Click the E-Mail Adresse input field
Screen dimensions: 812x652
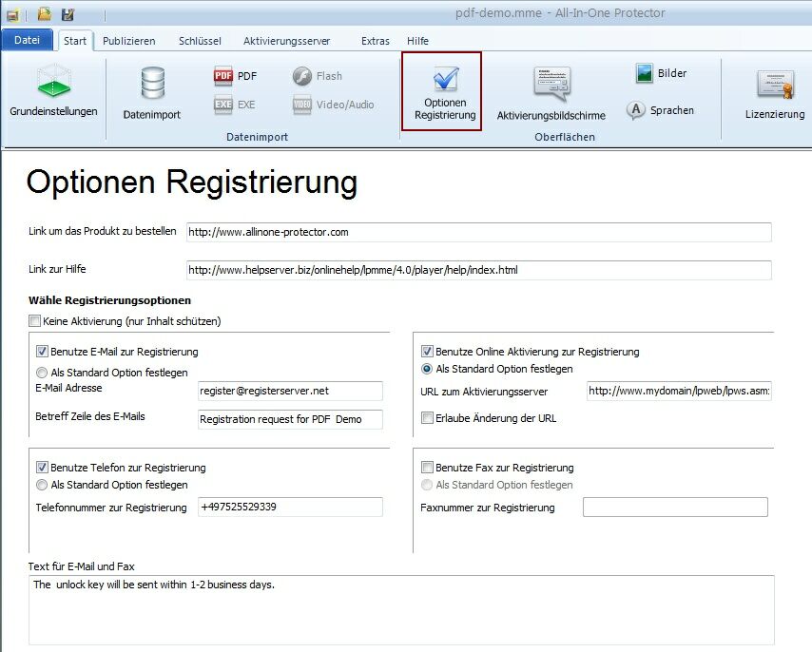tap(290, 391)
